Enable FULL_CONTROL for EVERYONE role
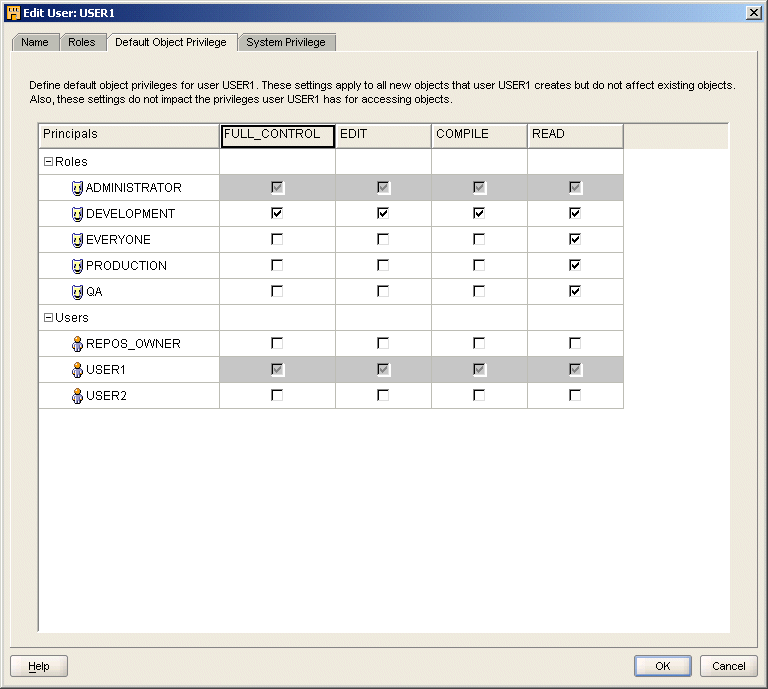 (277, 239)
